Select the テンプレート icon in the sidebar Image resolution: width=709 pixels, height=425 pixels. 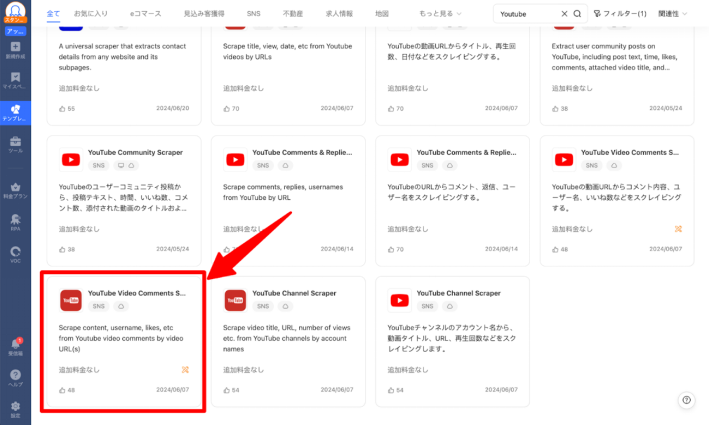(15, 113)
